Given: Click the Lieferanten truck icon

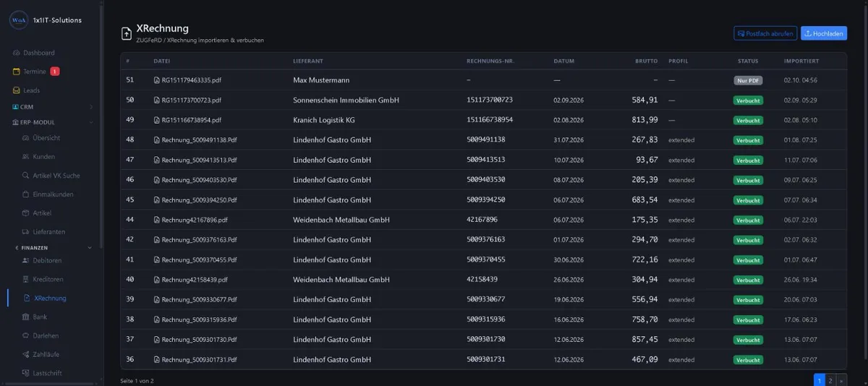Looking at the screenshot, I should [26, 232].
